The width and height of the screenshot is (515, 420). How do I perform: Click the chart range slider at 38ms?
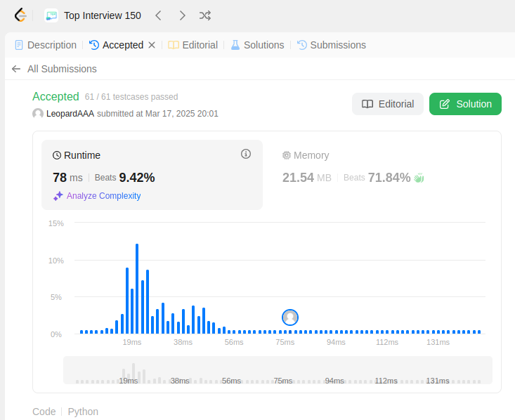pyautogui.click(x=180, y=381)
